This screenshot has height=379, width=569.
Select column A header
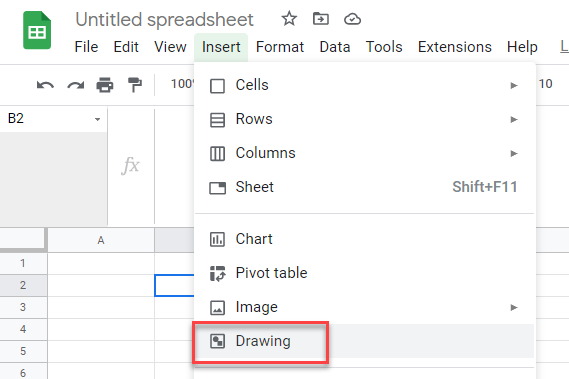[x=101, y=240]
